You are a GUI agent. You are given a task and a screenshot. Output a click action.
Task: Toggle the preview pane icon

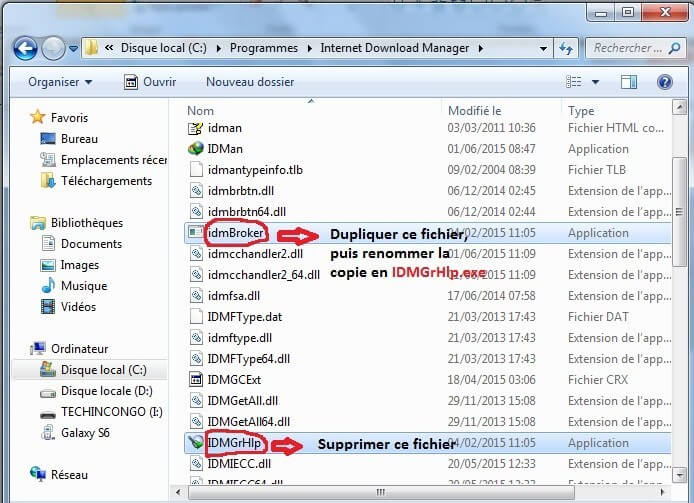pos(628,82)
